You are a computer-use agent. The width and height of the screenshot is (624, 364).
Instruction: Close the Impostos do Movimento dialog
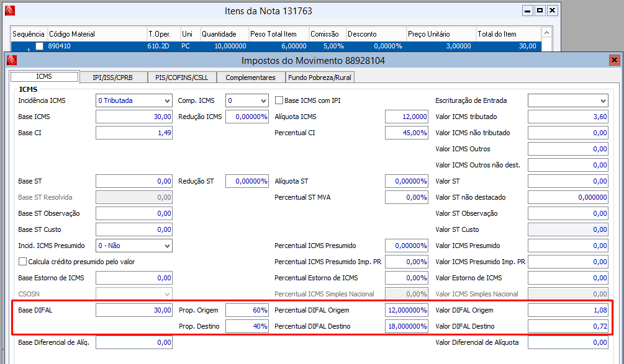tap(614, 60)
